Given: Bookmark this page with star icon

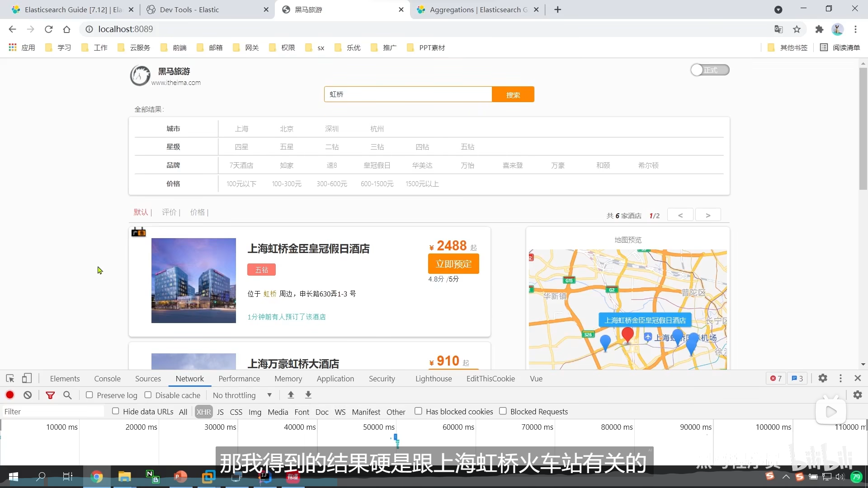Looking at the screenshot, I should [797, 29].
